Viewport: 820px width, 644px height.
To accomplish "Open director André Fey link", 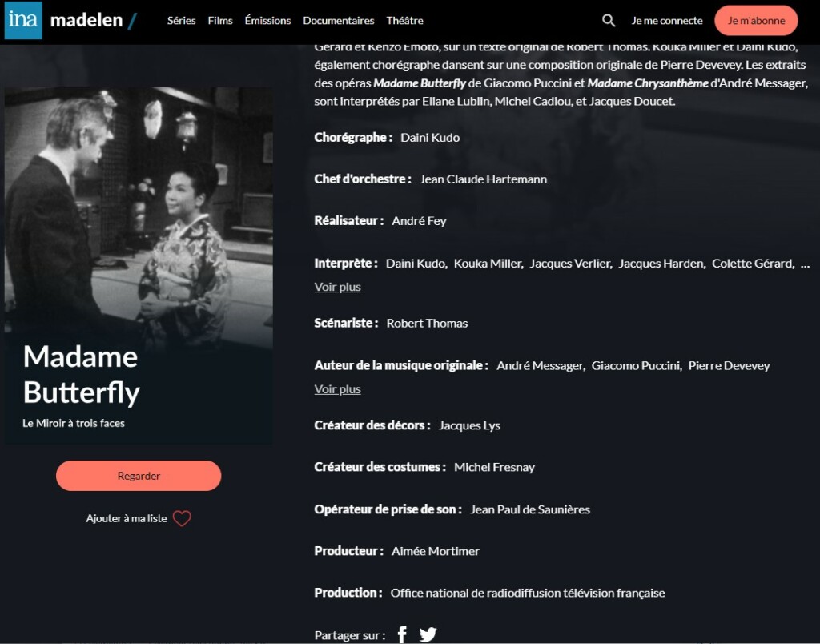I will pos(419,221).
